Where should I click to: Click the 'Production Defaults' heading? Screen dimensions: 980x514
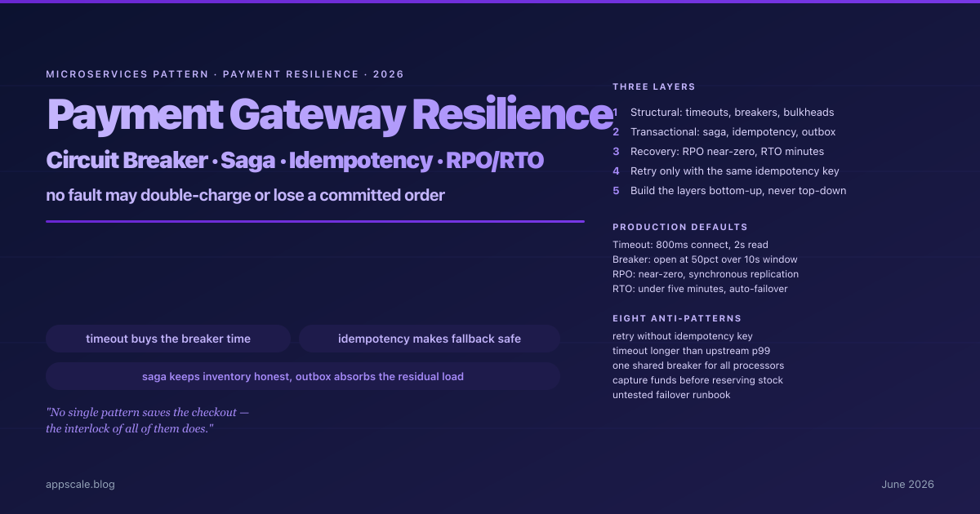(680, 227)
